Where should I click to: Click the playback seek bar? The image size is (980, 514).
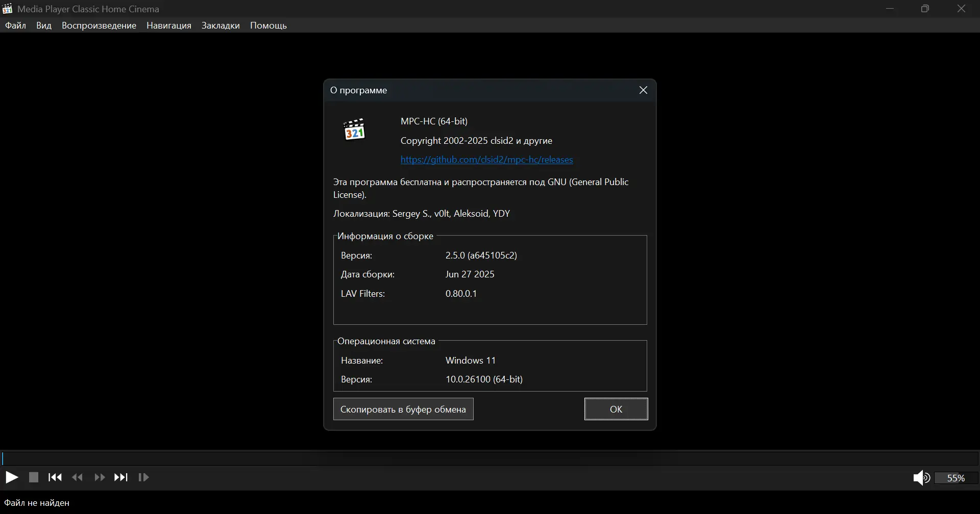[490, 458]
